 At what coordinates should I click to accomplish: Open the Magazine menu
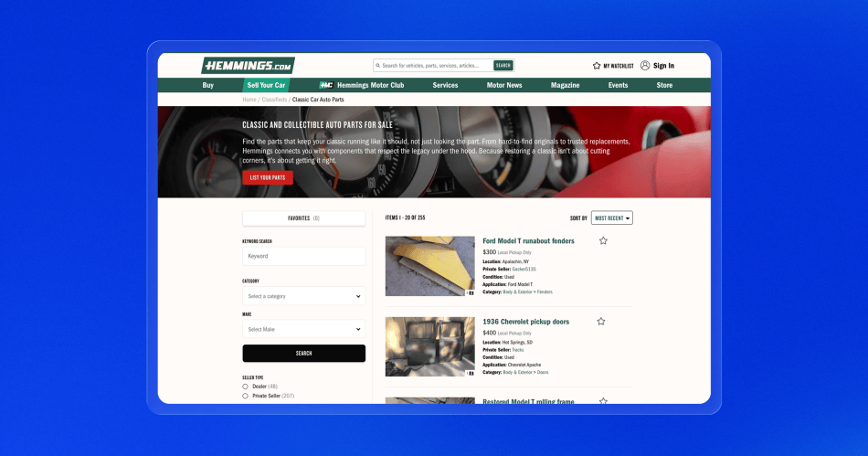566,85
